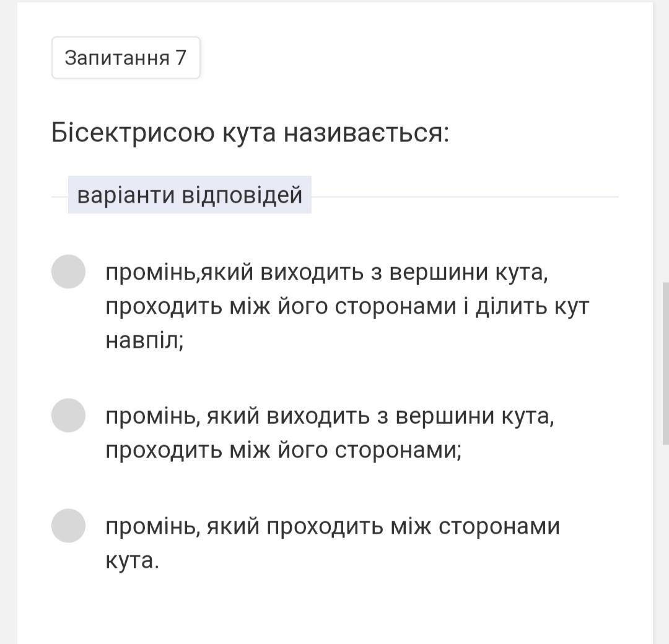The height and width of the screenshot is (644, 669).
Task: Choose the radio button for the second answer option
Action: pos(68,415)
